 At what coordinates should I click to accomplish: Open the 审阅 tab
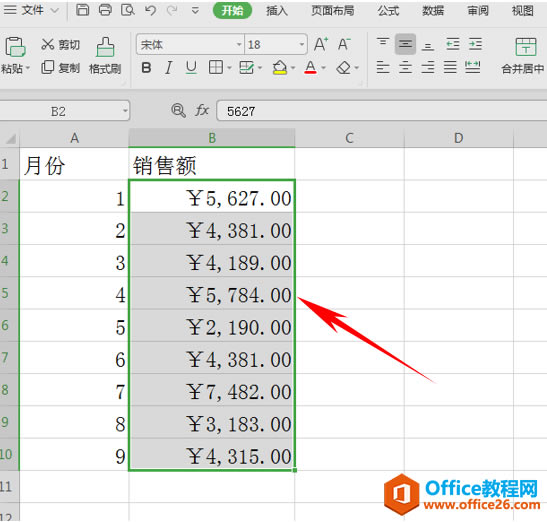(478, 11)
